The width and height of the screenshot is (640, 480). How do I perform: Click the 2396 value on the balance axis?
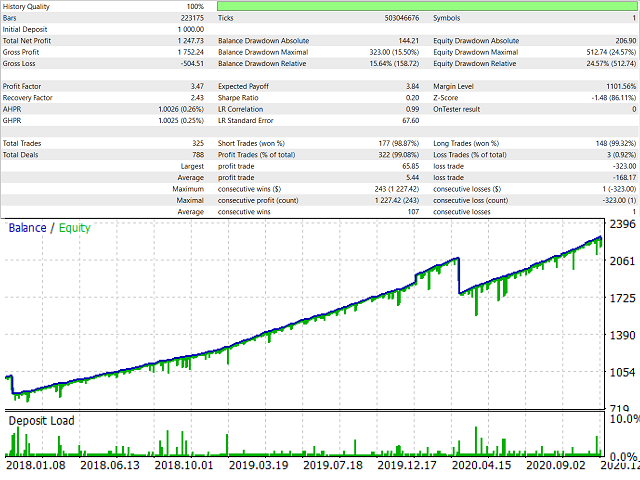click(x=622, y=223)
